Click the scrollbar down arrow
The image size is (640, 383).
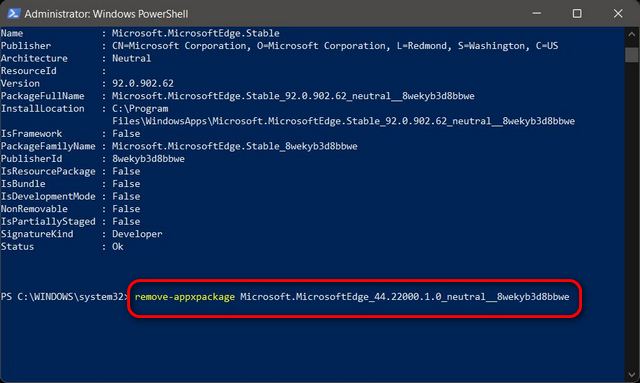pos(632,374)
